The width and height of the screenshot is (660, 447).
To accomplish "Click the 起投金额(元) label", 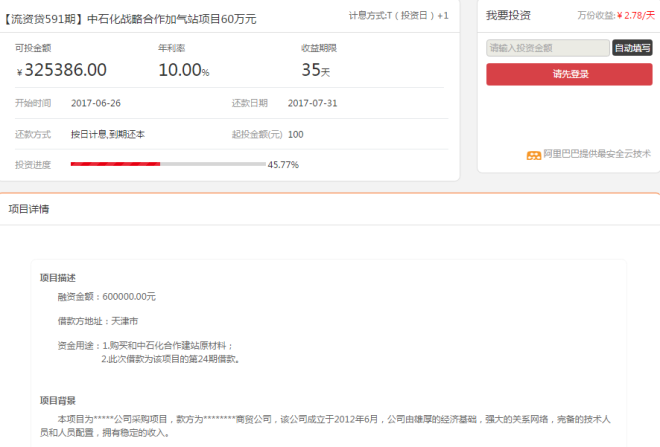I will pos(257,134).
